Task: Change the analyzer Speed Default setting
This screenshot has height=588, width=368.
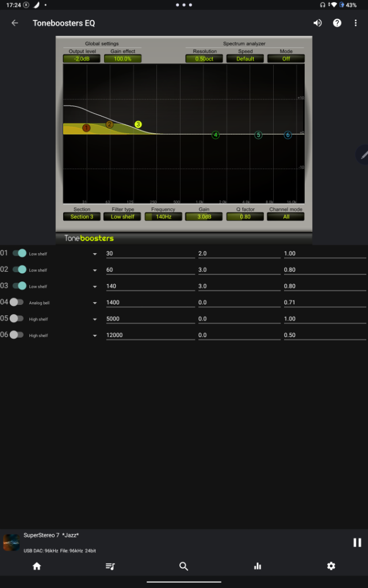Action: 245,59
